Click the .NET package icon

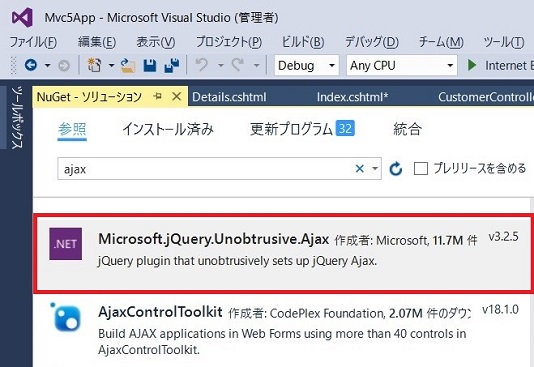[65, 244]
